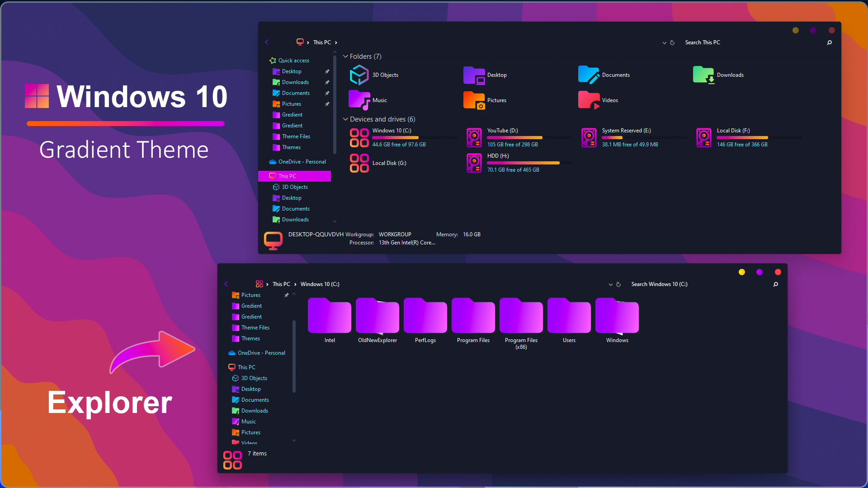Click purple window button in bottom window
The image size is (868, 488).
click(759, 272)
